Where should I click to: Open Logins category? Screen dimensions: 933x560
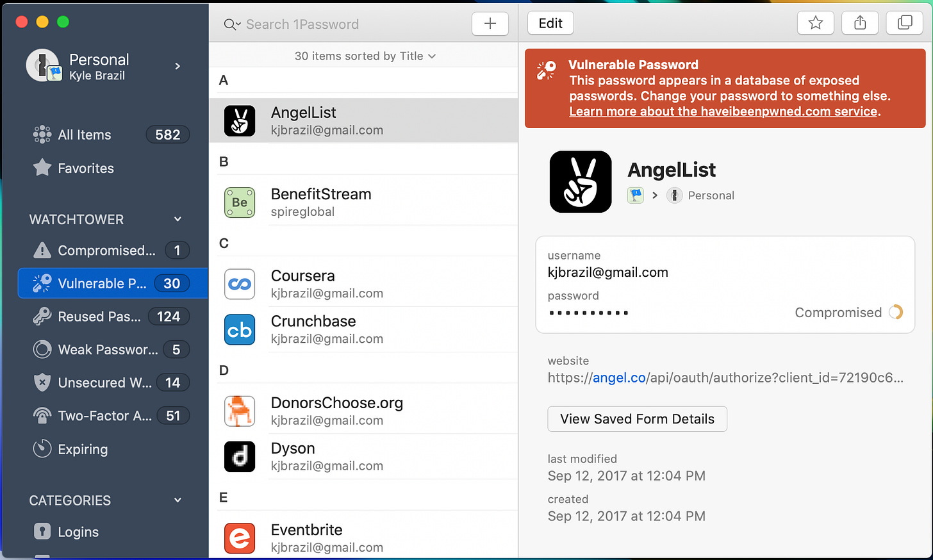[x=110, y=532]
